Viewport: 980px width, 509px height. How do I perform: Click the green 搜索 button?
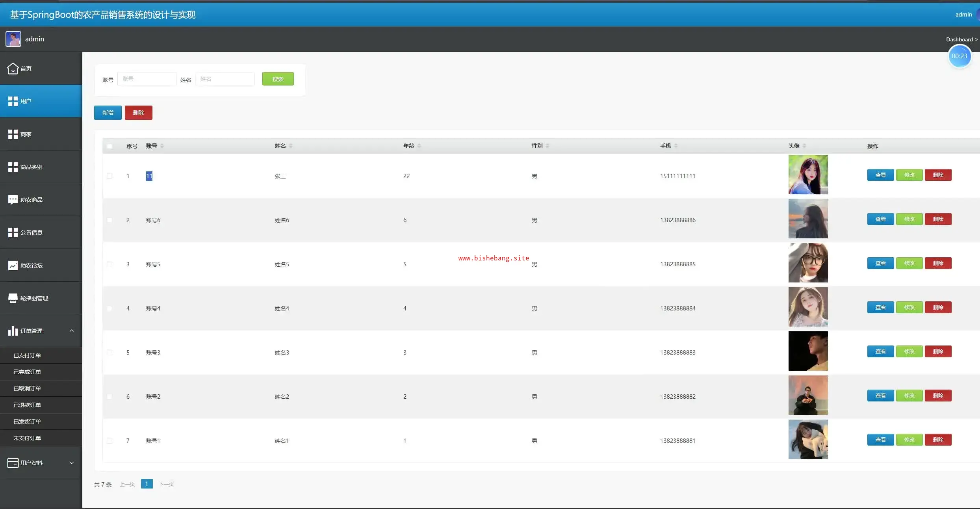tap(278, 79)
